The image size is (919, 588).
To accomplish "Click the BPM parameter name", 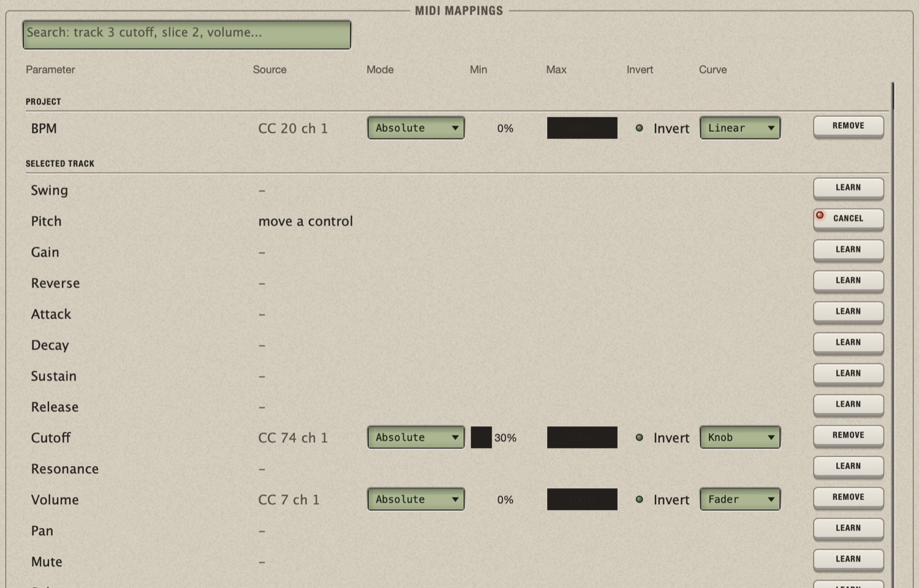I will tap(43, 129).
